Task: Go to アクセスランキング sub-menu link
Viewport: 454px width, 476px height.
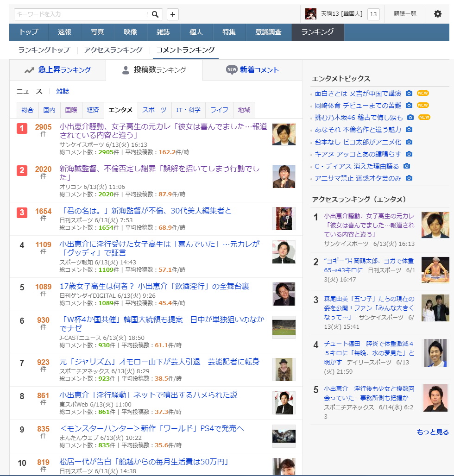Action: pos(113,50)
